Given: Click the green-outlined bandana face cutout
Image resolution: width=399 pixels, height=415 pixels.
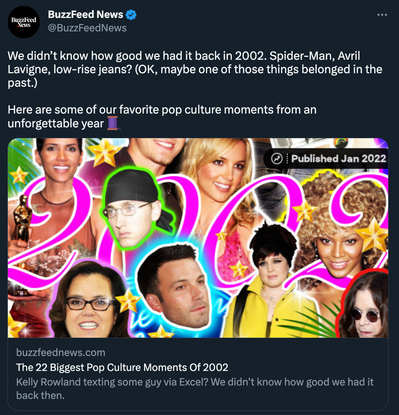Looking at the screenshot, I should point(137,209).
